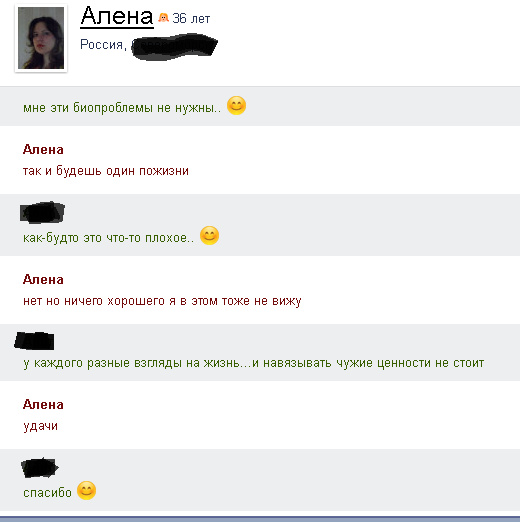Click the 'Россия' location text
Viewport: 520px width, 522px height.
coord(103,45)
